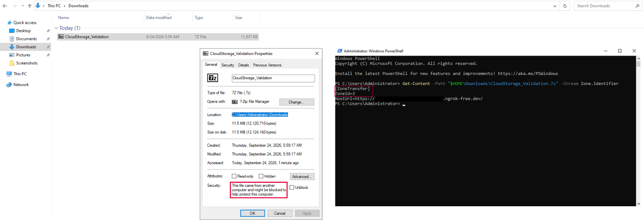644x220 pixels.
Task: Toggle the Hidden checkbox
Action: coord(261,176)
